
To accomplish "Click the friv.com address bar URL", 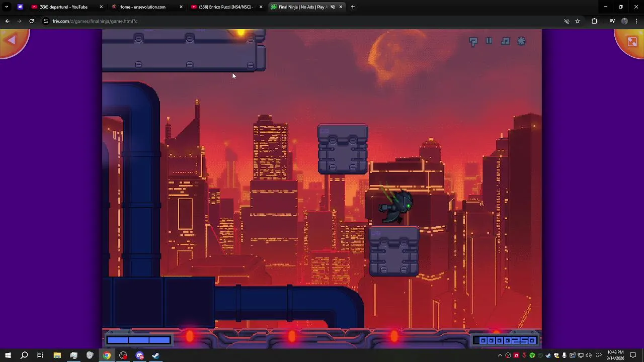I will click(x=95, y=21).
